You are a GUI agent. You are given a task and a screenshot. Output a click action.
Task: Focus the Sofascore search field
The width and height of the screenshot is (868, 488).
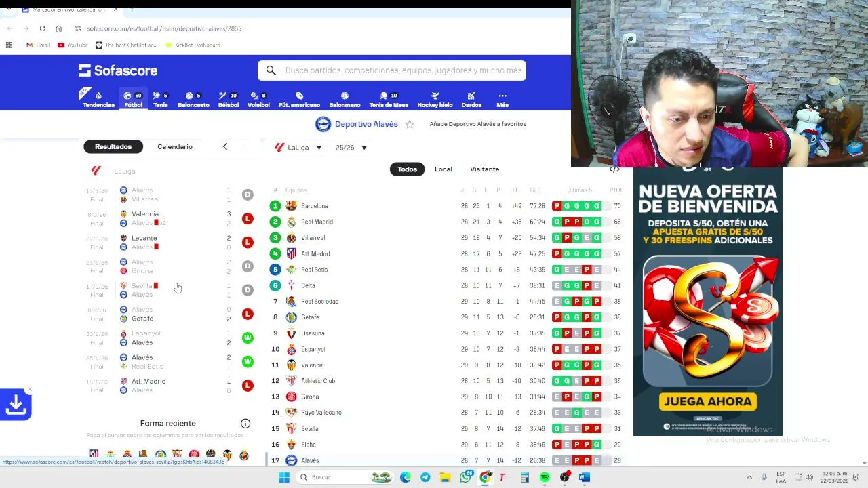tap(392, 70)
